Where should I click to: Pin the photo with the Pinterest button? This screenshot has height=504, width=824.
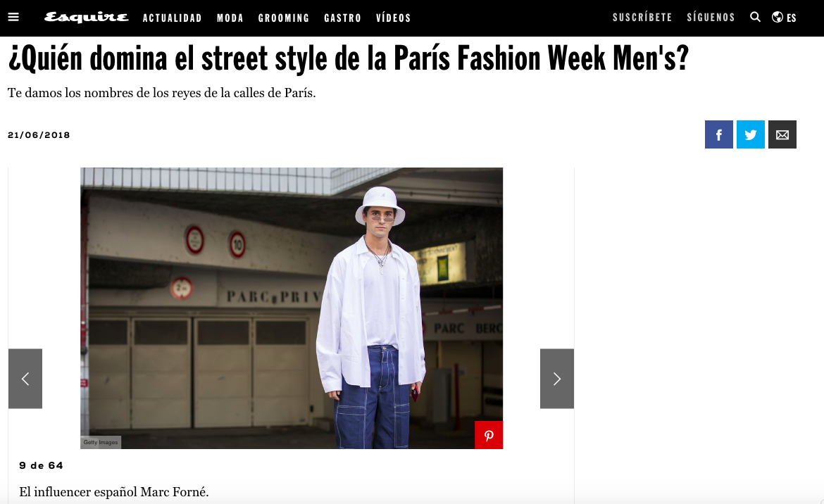(x=489, y=435)
